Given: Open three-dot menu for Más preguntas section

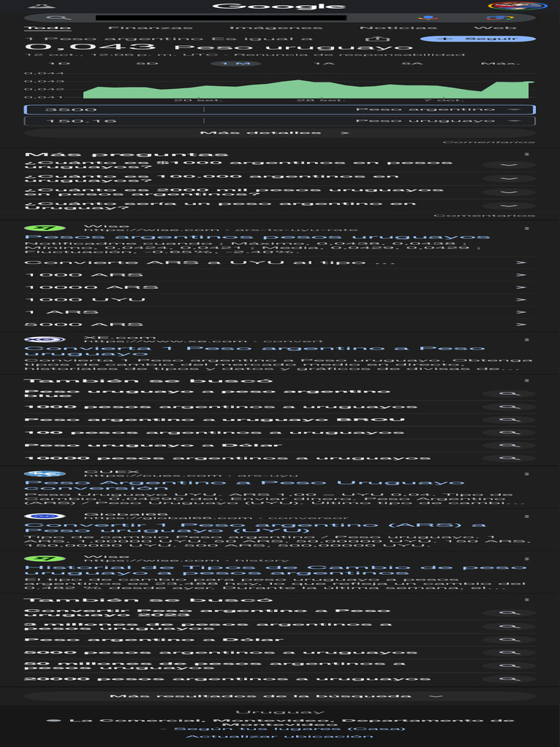Looking at the screenshot, I should click(x=526, y=155).
